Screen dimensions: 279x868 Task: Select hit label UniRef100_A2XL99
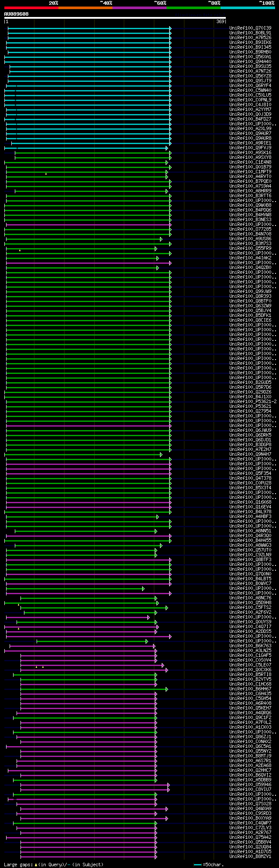(x=250, y=128)
